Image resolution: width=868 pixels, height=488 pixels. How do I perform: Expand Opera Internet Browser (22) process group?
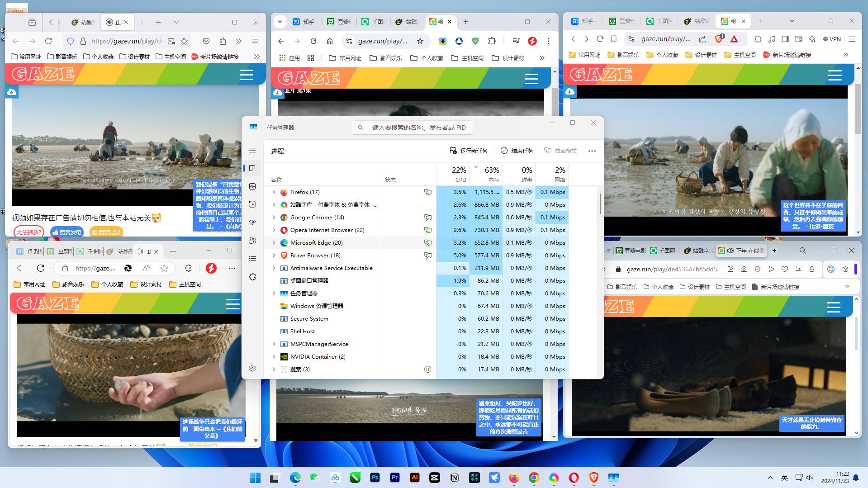274,230
